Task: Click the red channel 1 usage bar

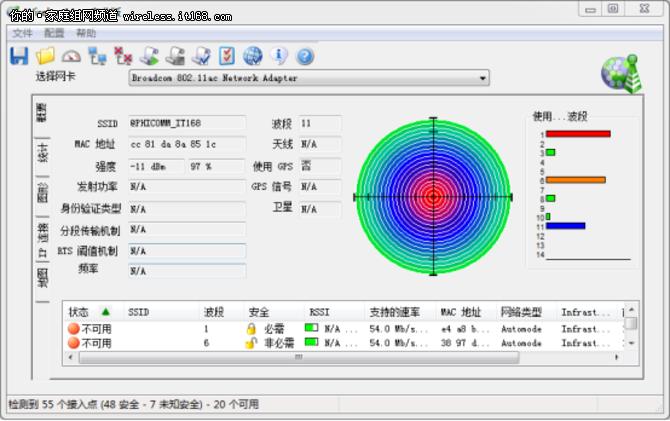Action: (577, 134)
